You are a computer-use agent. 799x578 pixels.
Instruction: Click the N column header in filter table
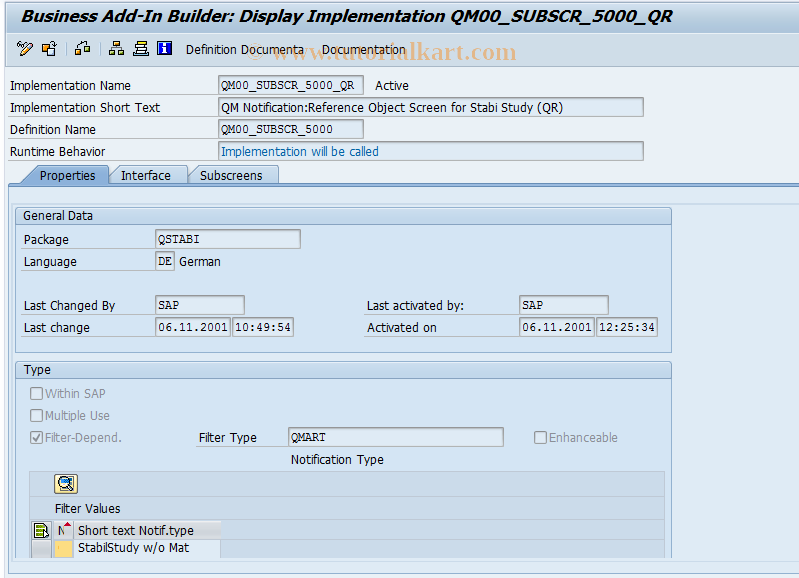click(63, 531)
